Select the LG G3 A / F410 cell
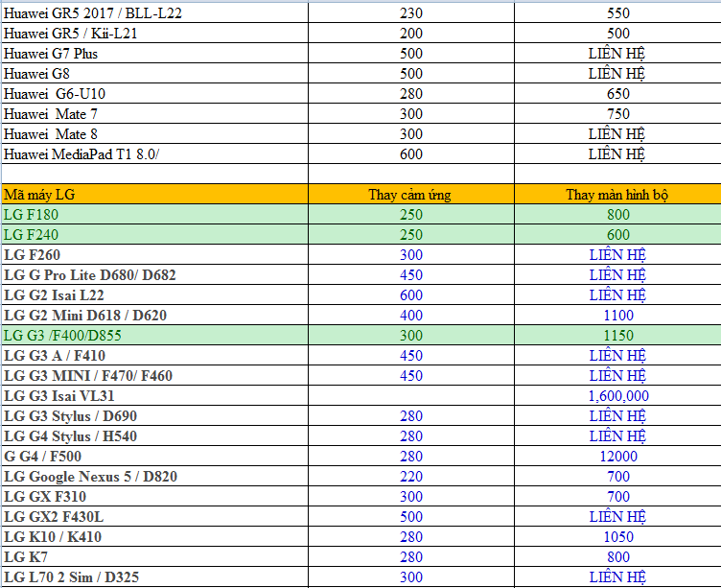721x588 pixels. (155, 355)
